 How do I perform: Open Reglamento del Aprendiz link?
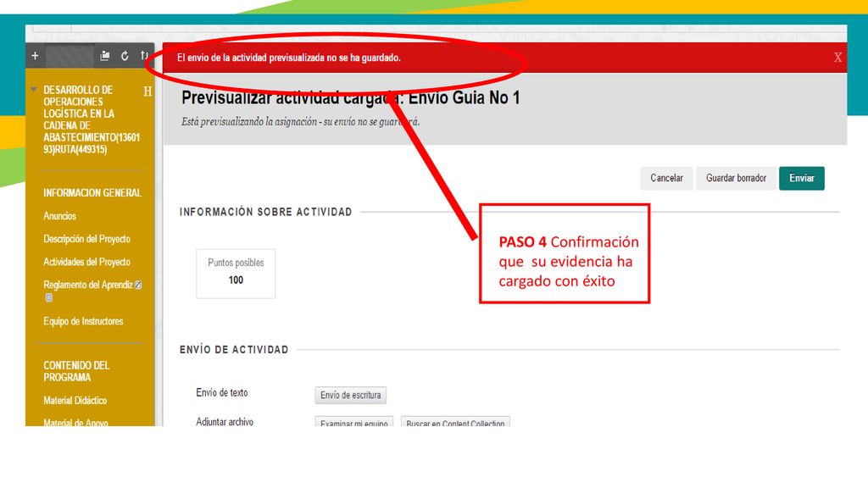(x=88, y=285)
